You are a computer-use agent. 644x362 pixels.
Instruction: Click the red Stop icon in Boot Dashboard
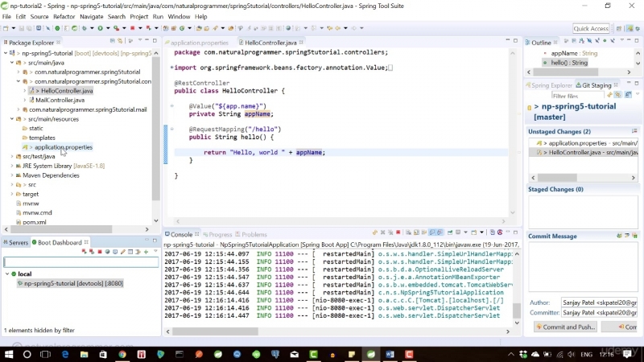100,252
